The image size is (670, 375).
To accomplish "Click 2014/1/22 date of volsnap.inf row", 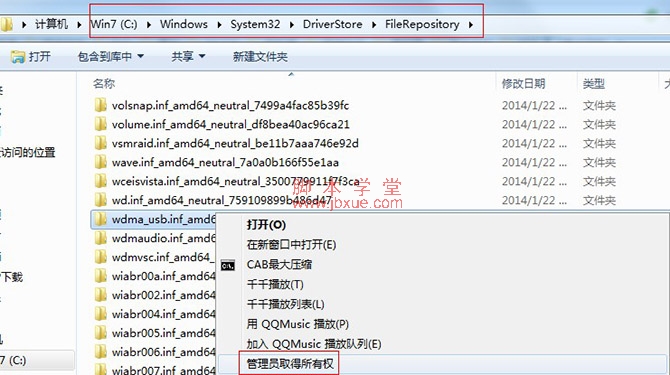I will (534, 105).
